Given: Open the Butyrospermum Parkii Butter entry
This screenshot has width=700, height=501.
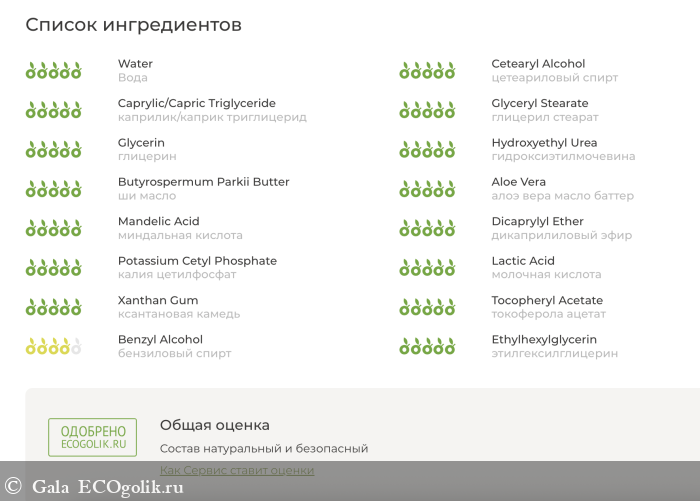Looking at the screenshot, I should (x=203, y=182).
